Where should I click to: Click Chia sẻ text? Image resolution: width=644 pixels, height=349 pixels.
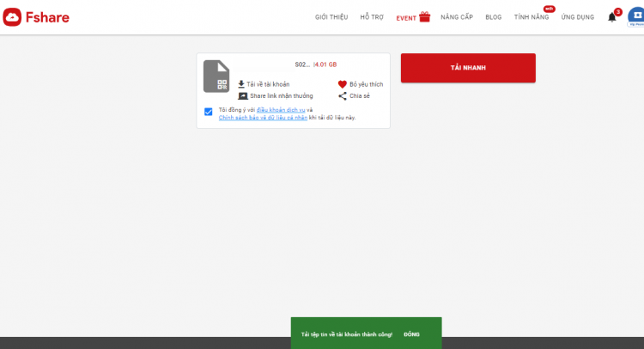coord(360,95)
